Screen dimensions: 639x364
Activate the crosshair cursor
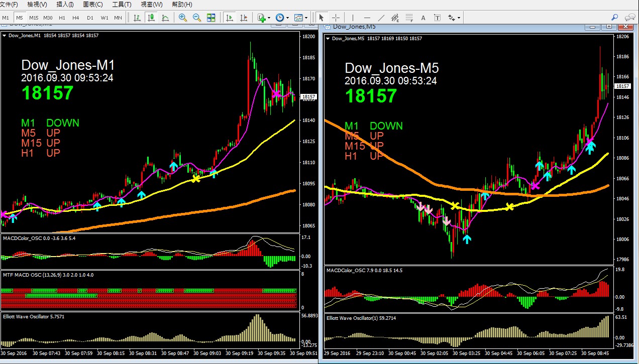click(336, 18)
